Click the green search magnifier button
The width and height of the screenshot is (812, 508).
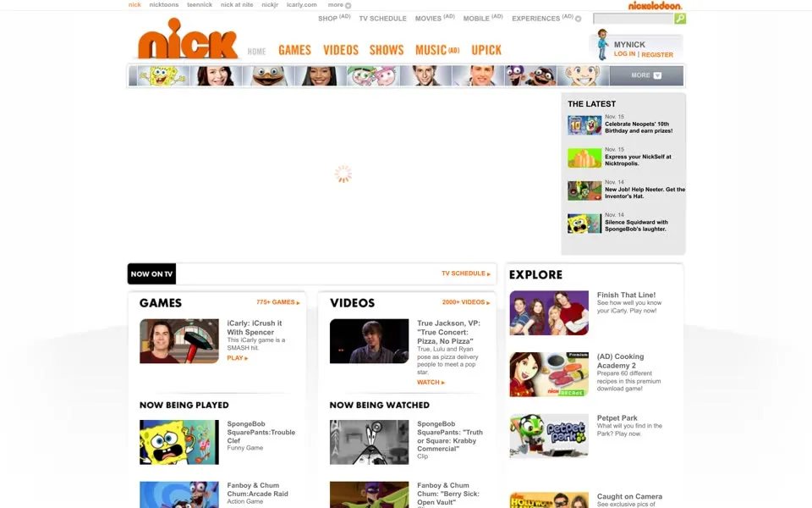click(680, 19)
